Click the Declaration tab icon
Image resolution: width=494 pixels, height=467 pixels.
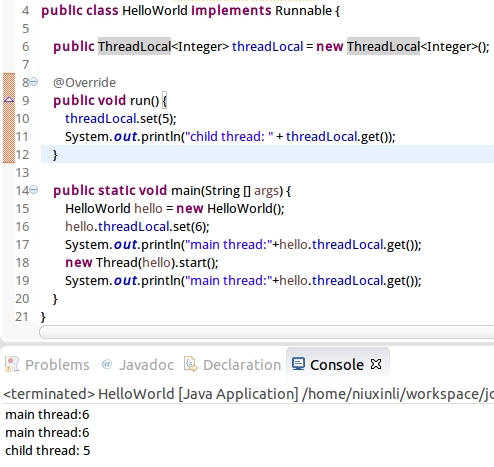click(x=191, y=364)
